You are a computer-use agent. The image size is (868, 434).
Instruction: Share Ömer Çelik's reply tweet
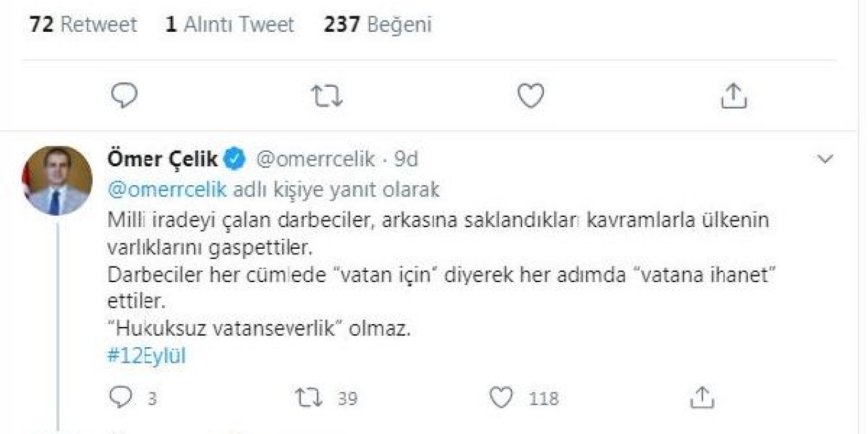703,397
